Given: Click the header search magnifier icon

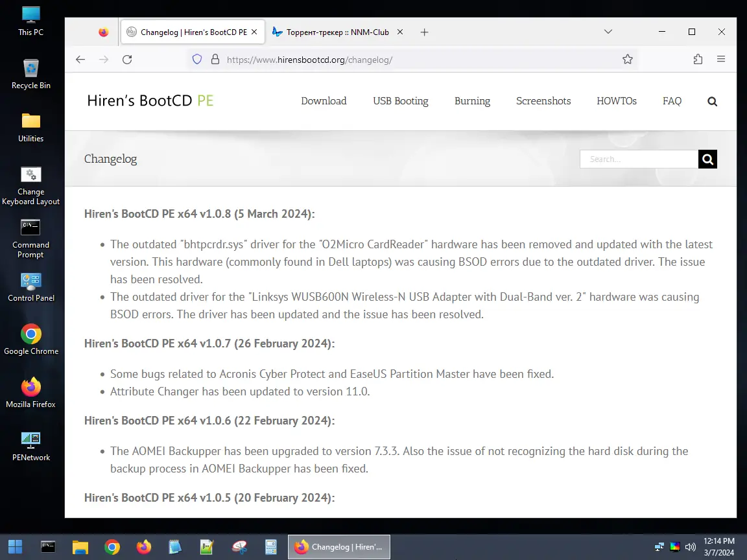Looking at the screenshot, I should click(x=712, y=101).
